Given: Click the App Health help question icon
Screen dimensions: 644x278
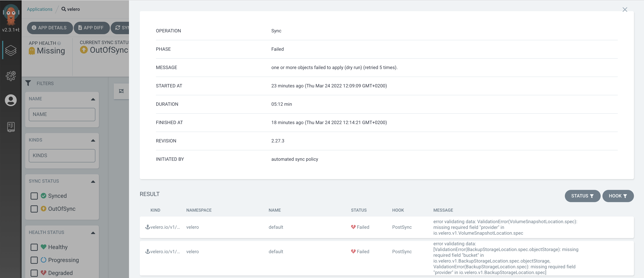Looking at the screenshot, I should [x=59, y=43].
